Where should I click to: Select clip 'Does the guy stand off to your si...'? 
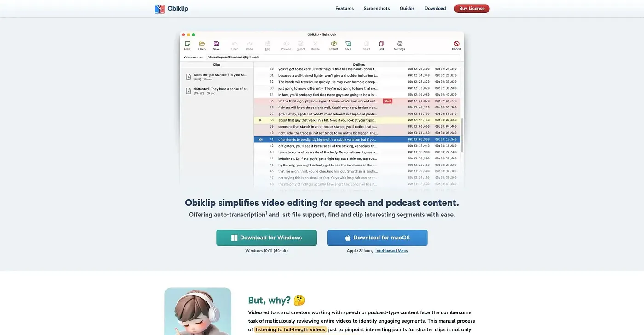coord(217,77)
